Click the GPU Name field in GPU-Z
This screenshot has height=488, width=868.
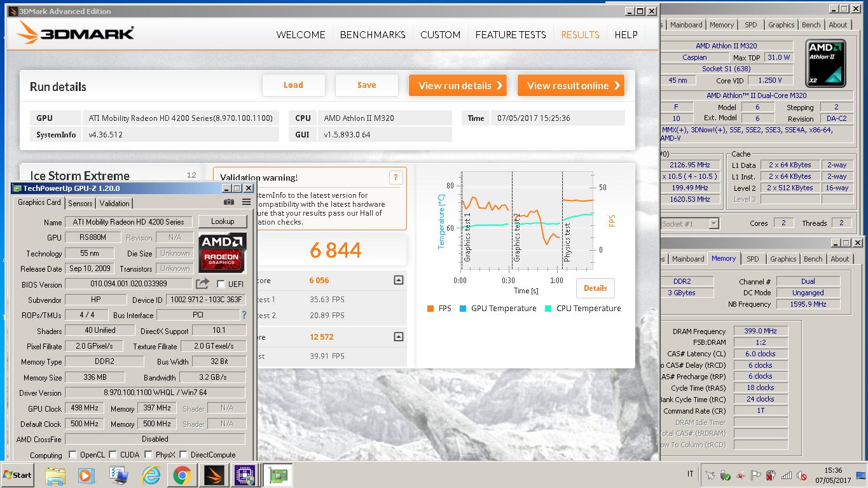click(x=128, y=222)
